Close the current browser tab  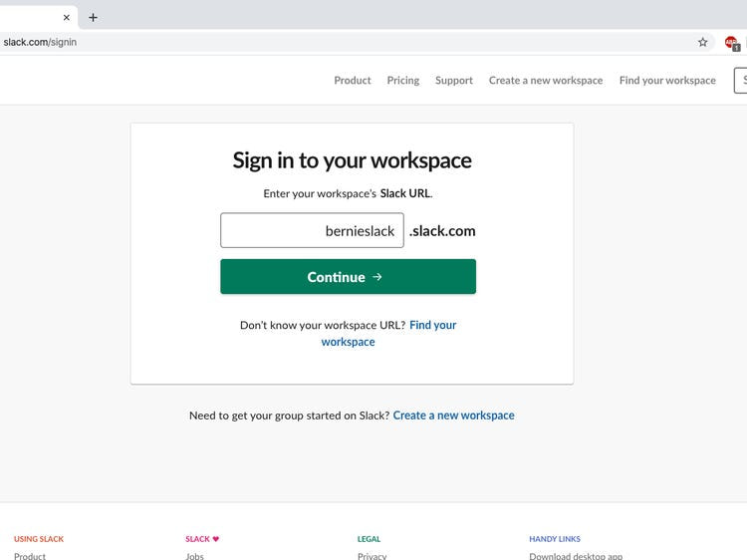(67, 17)
